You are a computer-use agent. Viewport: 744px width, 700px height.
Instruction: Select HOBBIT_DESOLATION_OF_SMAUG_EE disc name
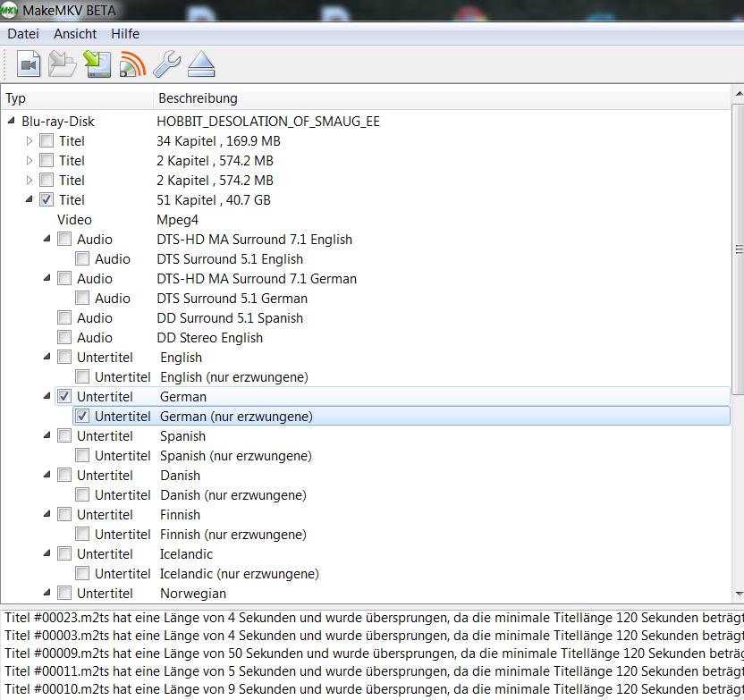[x=268, y=122]
